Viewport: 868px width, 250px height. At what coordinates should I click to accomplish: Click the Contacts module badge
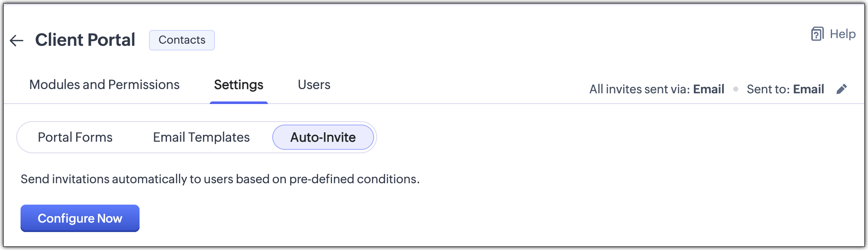(182, 40)
